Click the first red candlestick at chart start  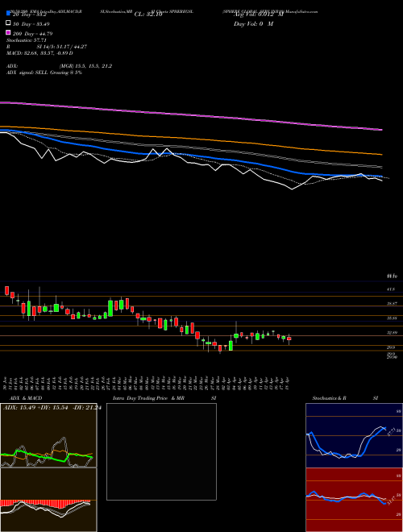coord(6,290)
